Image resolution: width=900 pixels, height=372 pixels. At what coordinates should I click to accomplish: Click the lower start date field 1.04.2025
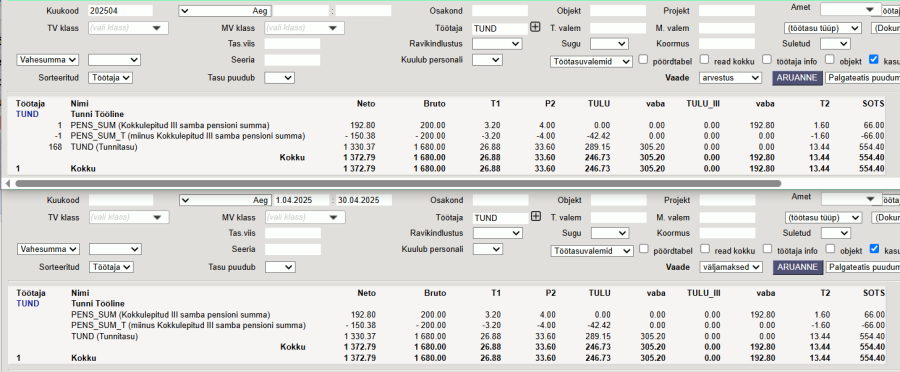tap(301, 200)
